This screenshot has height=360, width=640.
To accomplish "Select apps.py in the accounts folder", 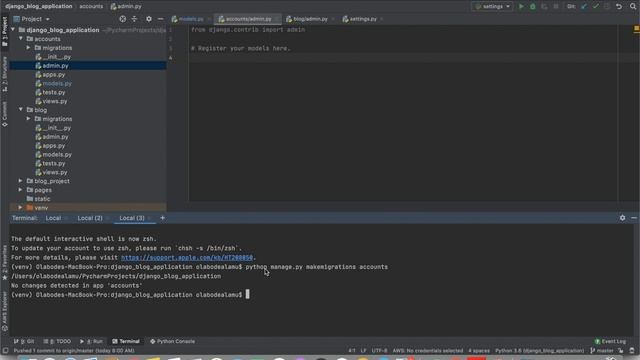I will pyautogui.click(x=53, y=75).
